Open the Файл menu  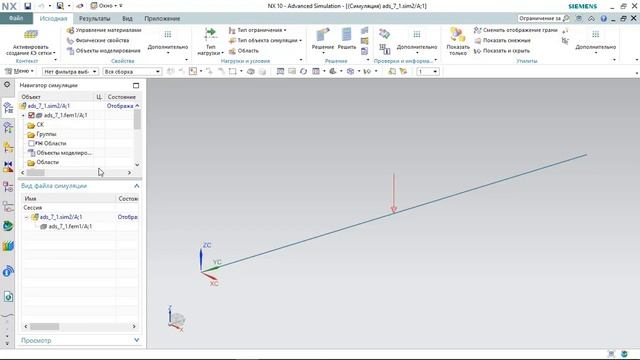(16, 18)
